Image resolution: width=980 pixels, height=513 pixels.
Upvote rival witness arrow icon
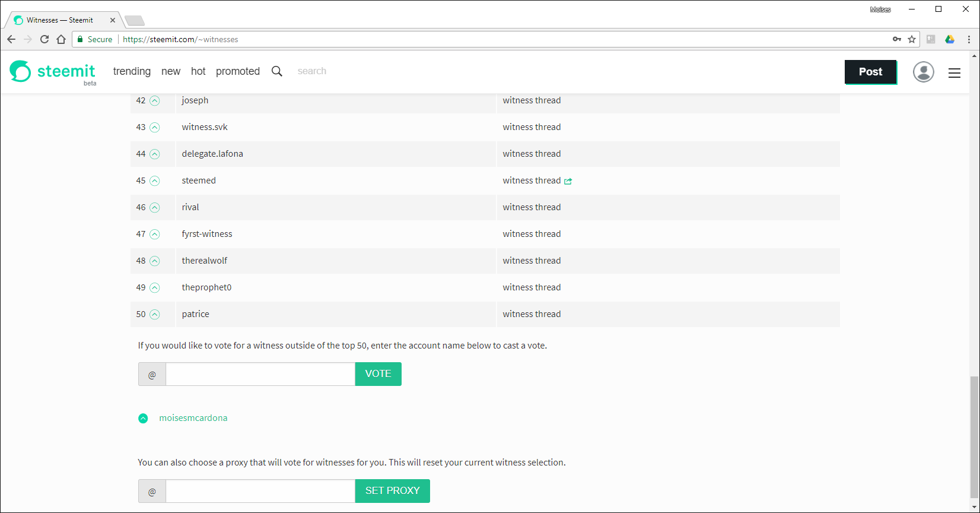[x=155, y=208]
